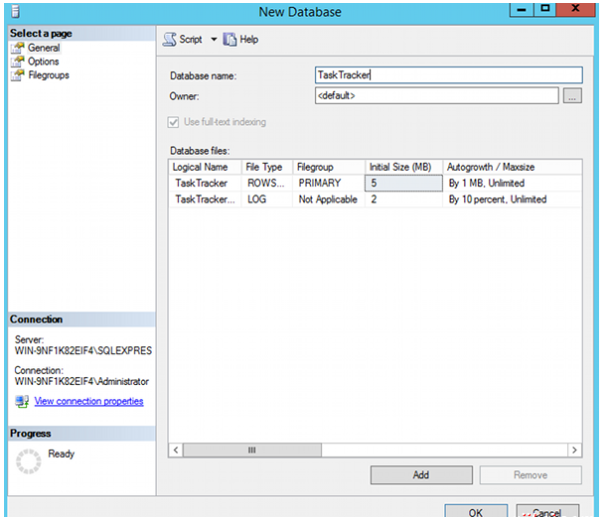Image resolution: width=604 pixels, height=522 pixels.
Task: Click the server name WIN-9NF1K82EIF4\SQLEXPRES text
Action: tap(83, 351)
